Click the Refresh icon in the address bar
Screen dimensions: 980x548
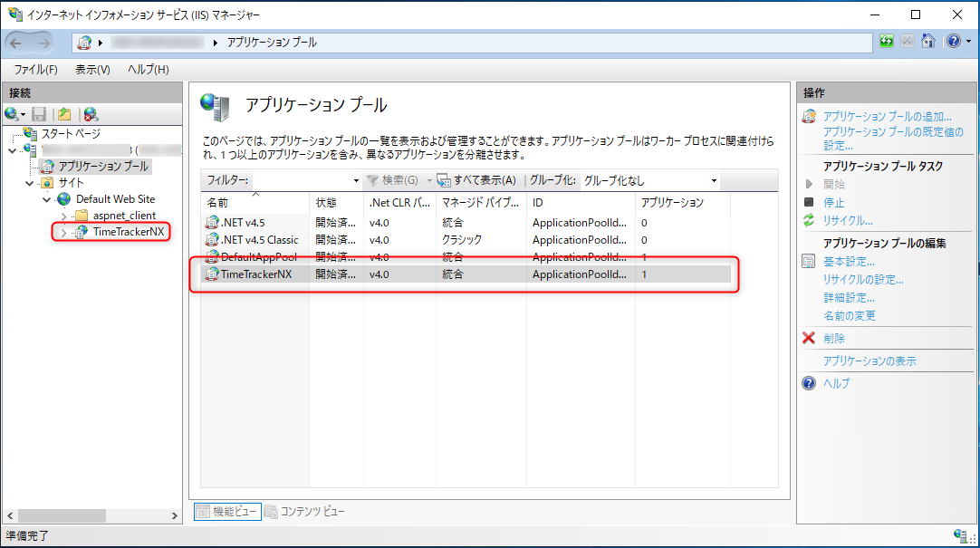point(887,42)
